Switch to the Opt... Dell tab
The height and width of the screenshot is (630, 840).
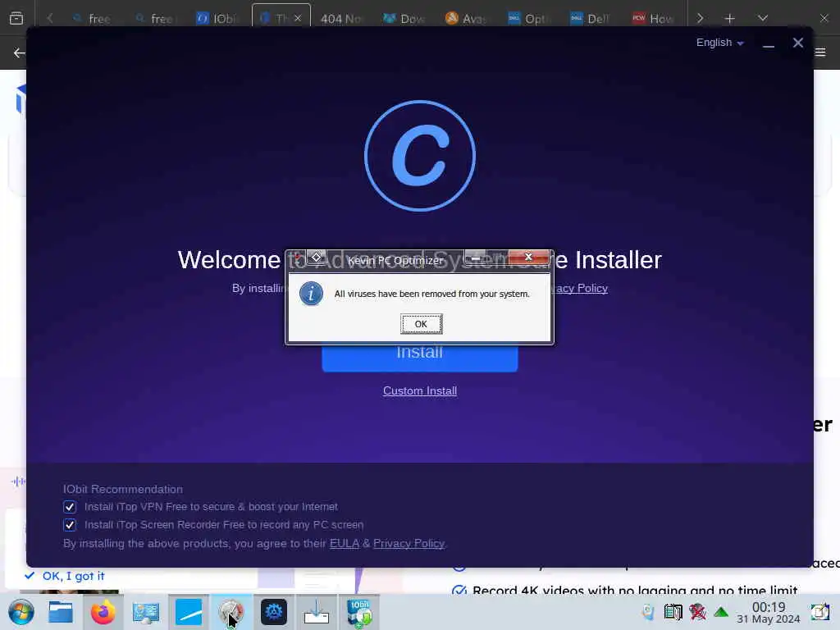pos(529,19)
